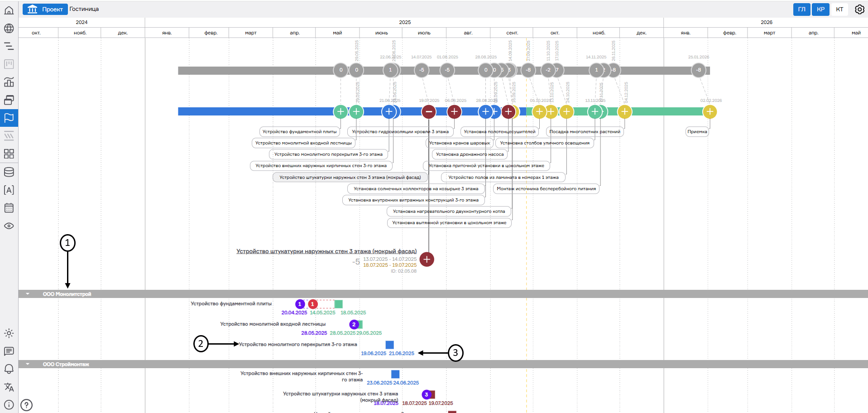Toggle the ГЛ filter button
868x413 pixels.
point(801,10)
